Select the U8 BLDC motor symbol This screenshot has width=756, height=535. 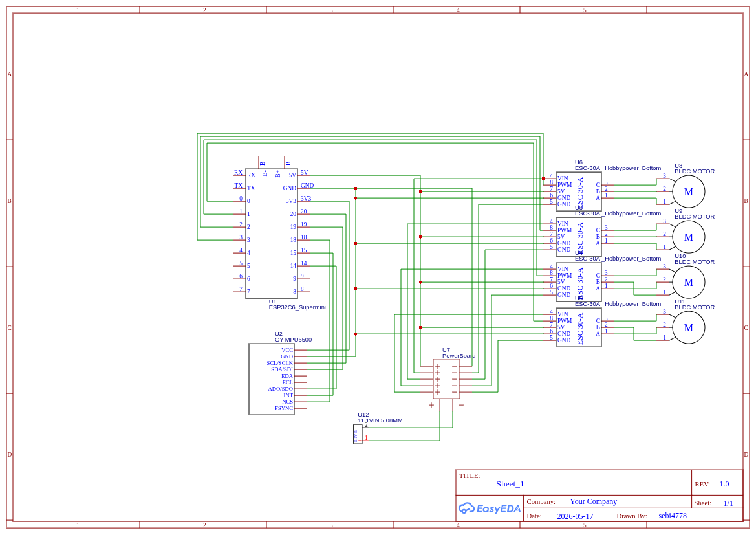689,191
